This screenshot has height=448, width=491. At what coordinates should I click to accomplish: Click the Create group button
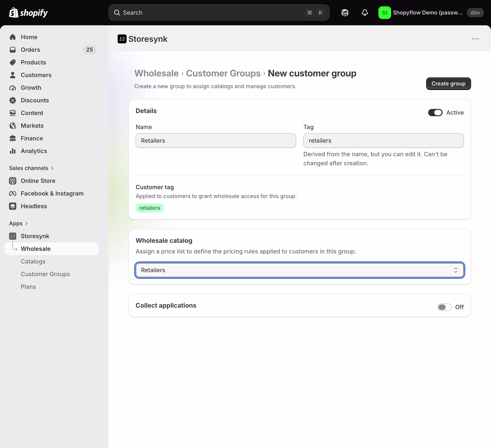point(448,84)
